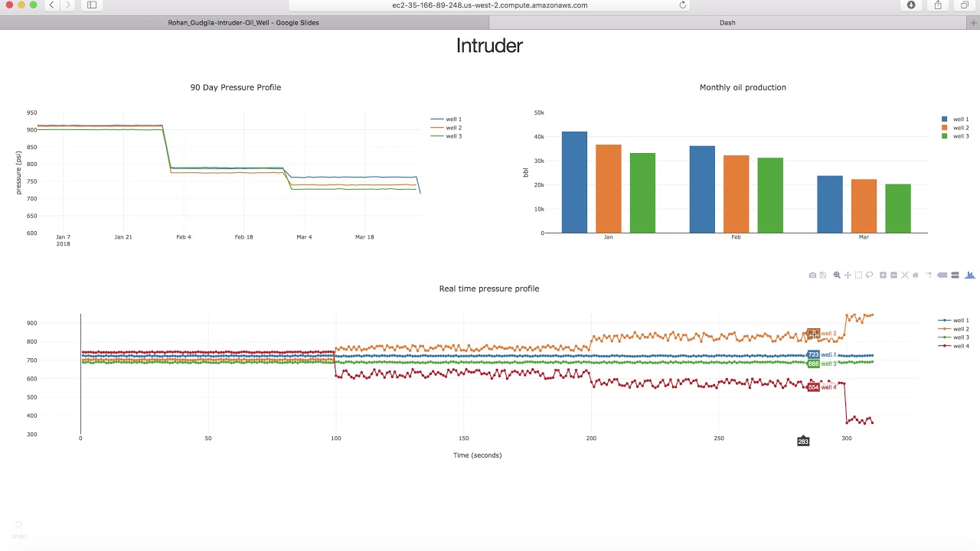Toggle well 1 in 90 Day Pressure legend
980x551 pixels.
click(x=446, y=119)
